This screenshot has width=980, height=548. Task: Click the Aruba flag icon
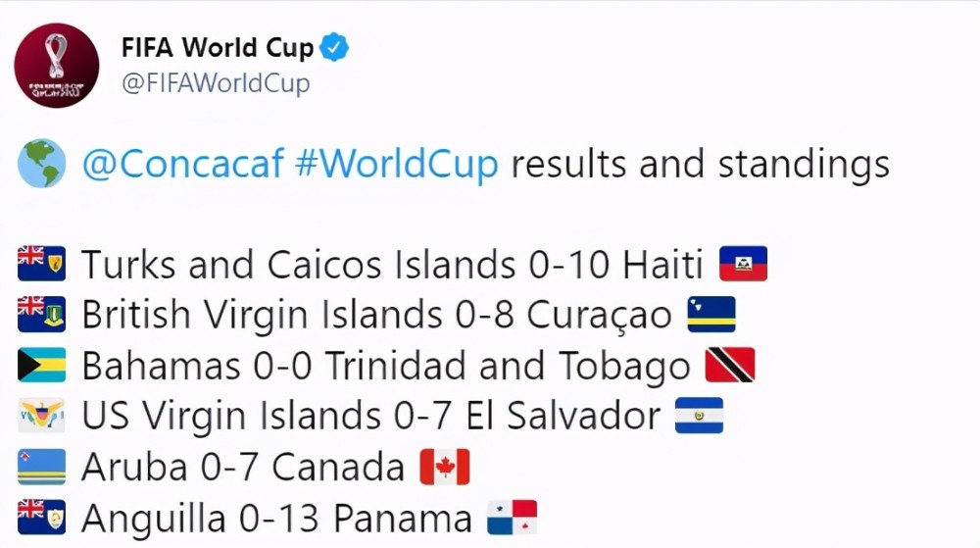[42, 467]
